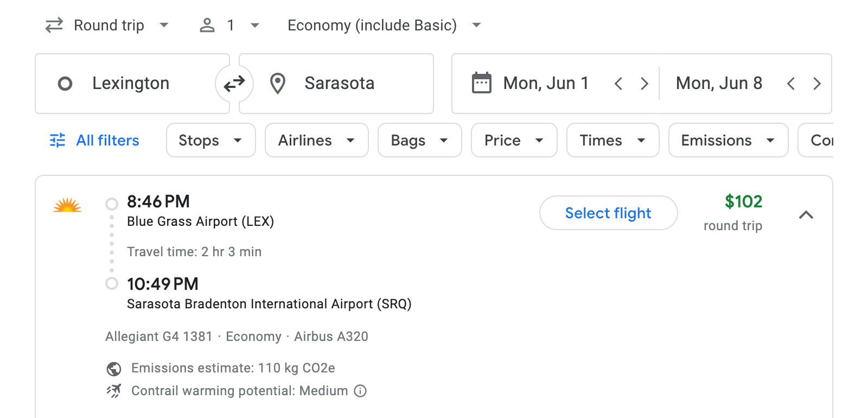The width and height of the screenshot is (868, 418).
Task: Open the Airlines filter dropdown
Action: [x=316, y=140]
